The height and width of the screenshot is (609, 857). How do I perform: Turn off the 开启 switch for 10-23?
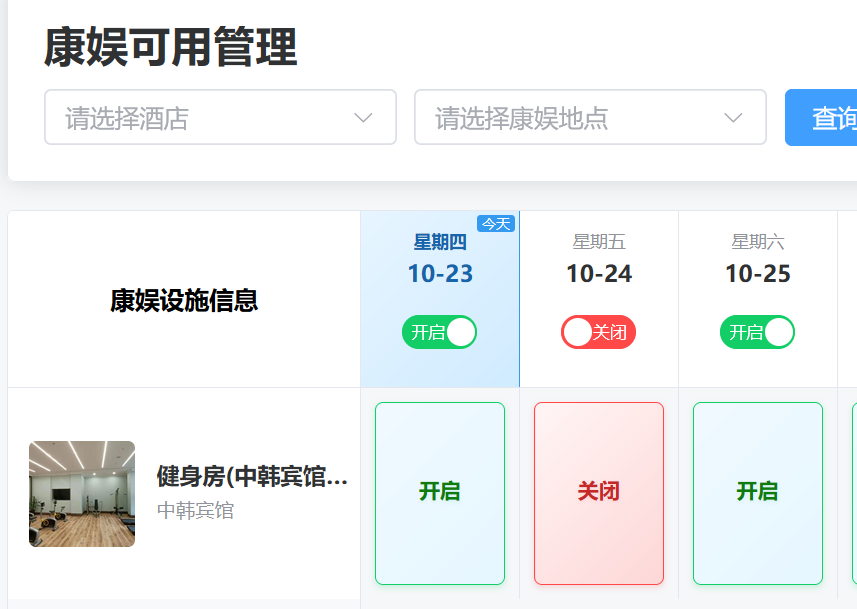click(x=439, y=332)
